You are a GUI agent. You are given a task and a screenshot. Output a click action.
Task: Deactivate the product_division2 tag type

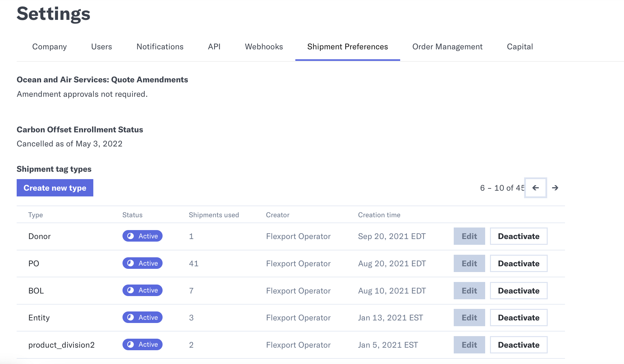point(519,345)
